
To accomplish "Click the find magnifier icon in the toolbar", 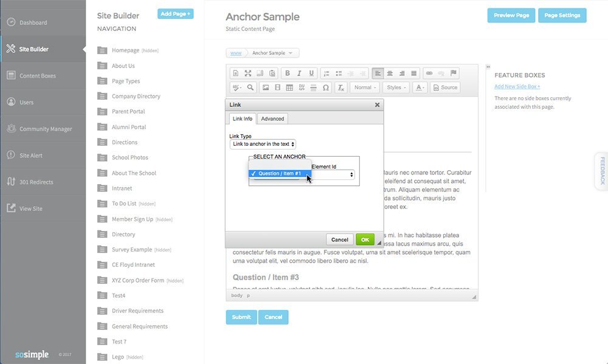I will pyautogui.click(x=250, y=88).
